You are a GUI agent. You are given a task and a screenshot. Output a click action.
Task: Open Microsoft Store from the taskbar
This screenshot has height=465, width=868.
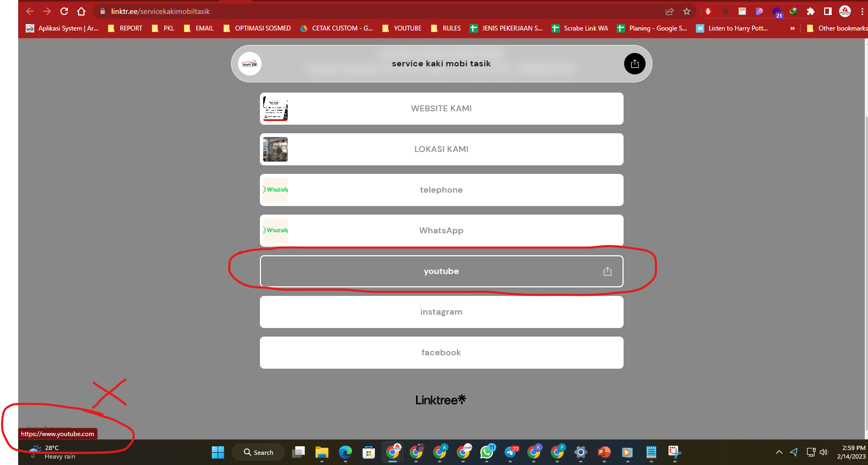369,453
